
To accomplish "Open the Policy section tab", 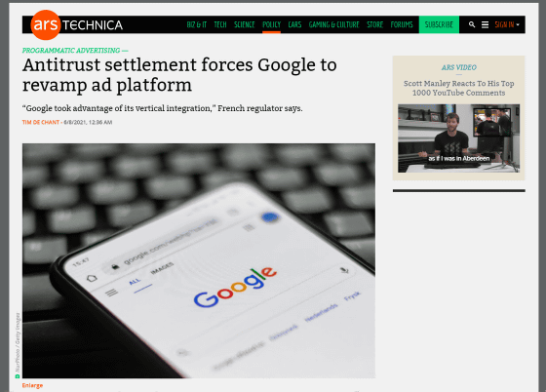I will [x=272, y=24].
